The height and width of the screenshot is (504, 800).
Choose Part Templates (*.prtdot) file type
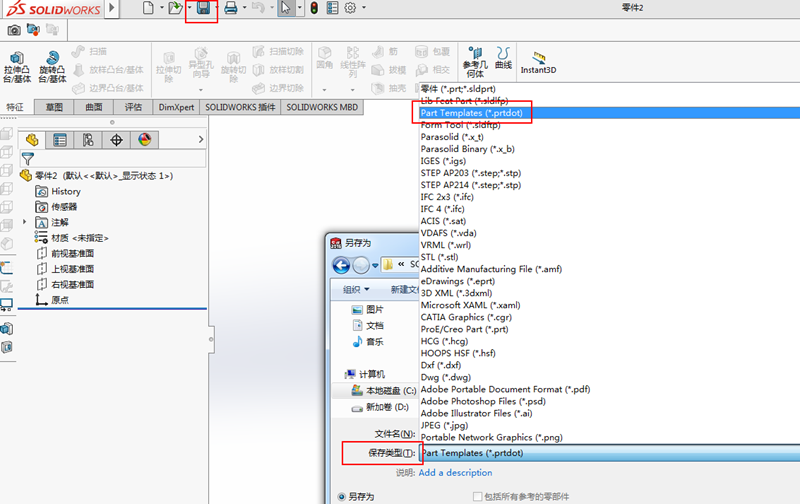point(610,113)
